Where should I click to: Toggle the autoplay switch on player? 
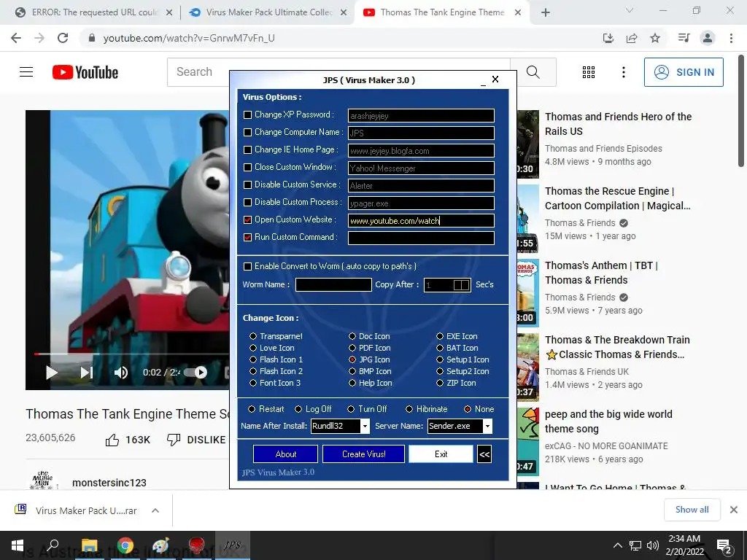tap(196, 373)
